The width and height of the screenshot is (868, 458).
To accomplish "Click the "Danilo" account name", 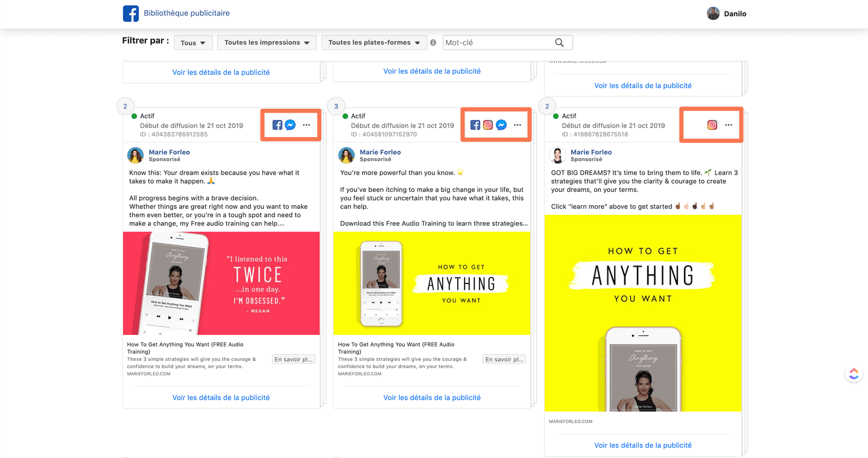I will [x=735, y=14].
